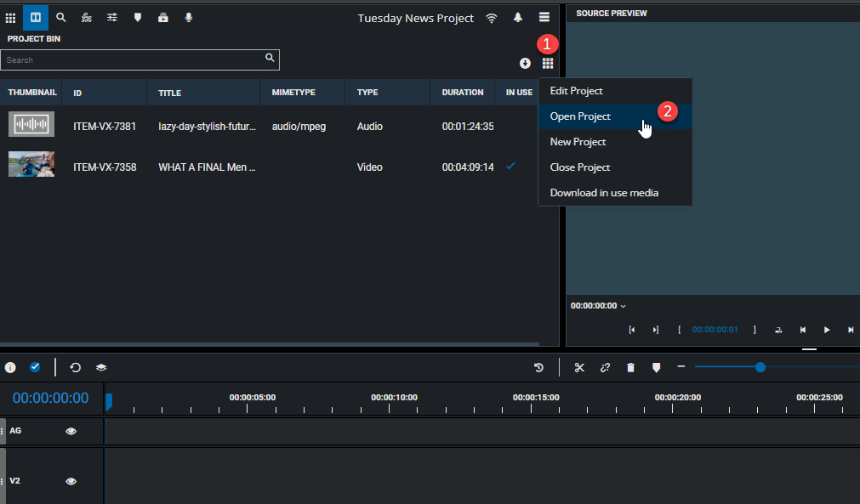Click the blue checkmark toggle above the timeline
Screen dimensions: 860x504
point(35,367)
